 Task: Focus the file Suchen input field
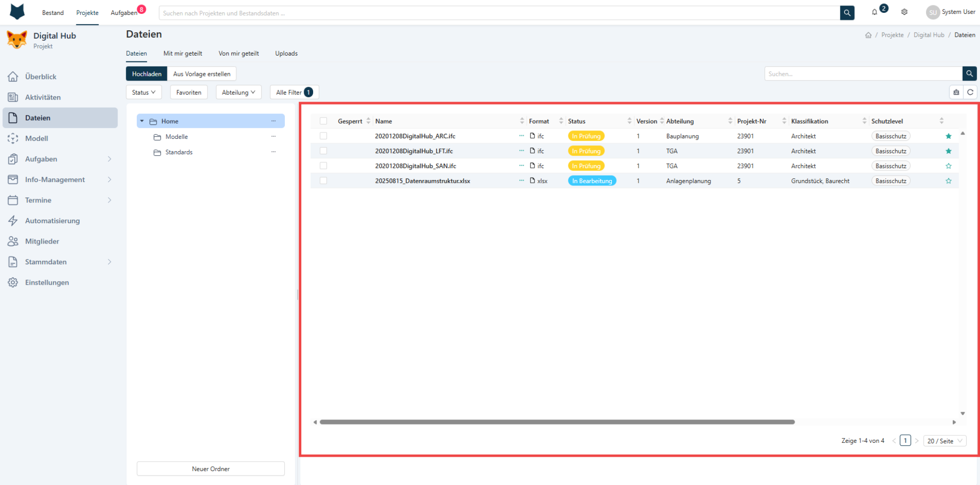coord(864,74)
